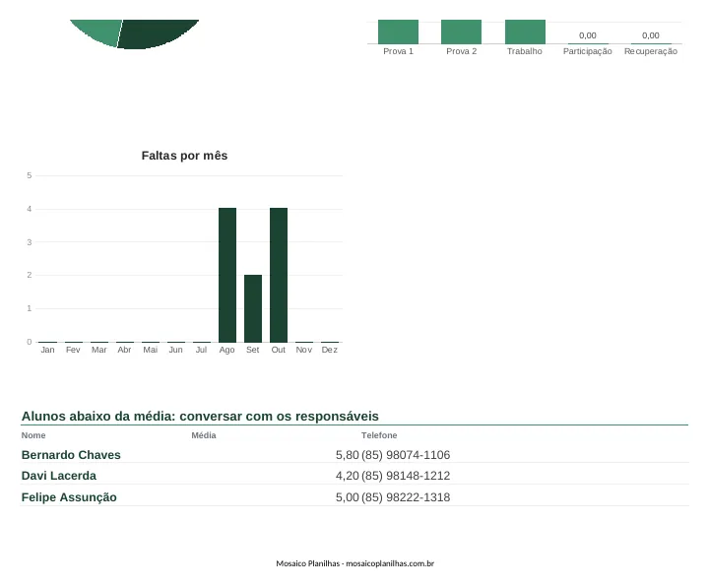Click the Telefone column header

379,435
